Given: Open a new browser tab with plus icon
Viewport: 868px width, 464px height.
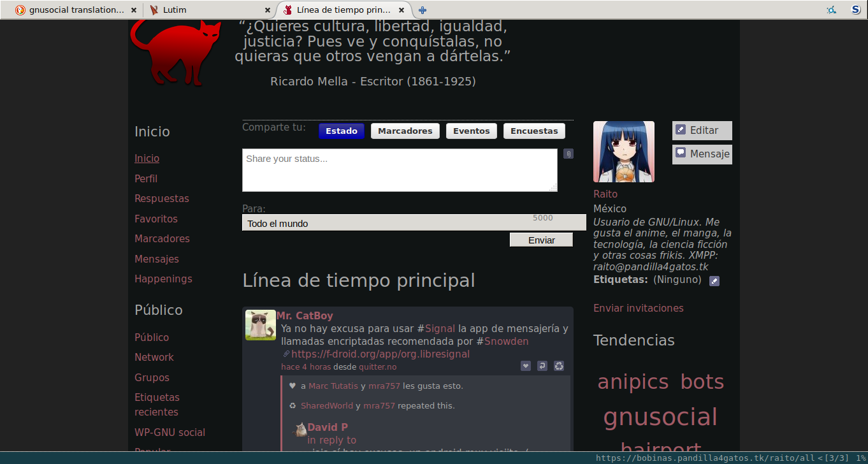Looking at the screenshot, I should (x=423, y=10).
